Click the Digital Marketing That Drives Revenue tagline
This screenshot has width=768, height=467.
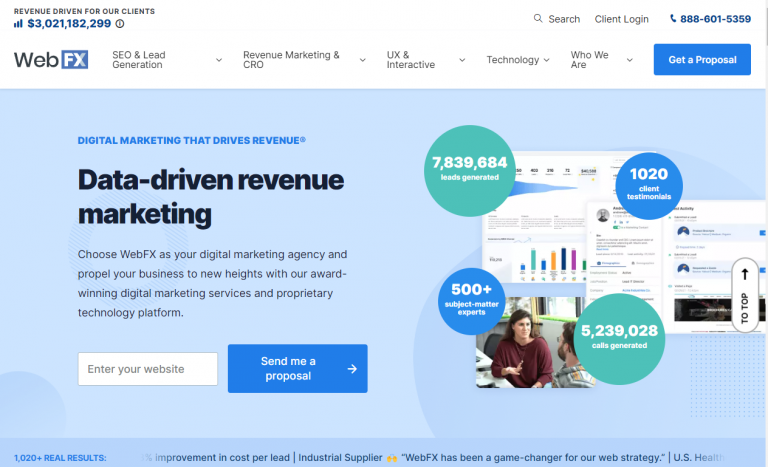(x=192, y=141)
